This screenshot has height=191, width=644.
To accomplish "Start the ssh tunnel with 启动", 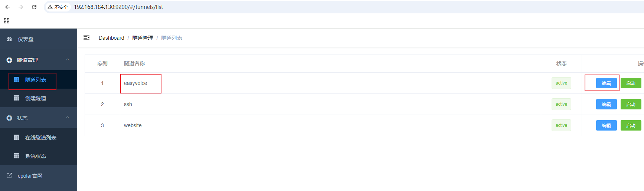I will (x=631, y=104).
